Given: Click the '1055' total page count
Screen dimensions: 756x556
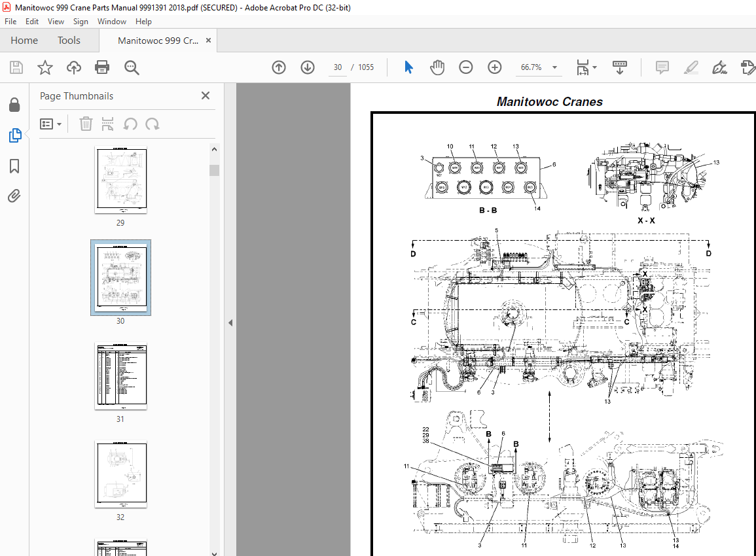Looking at the screenshot, I should click(x=366, y=67).
